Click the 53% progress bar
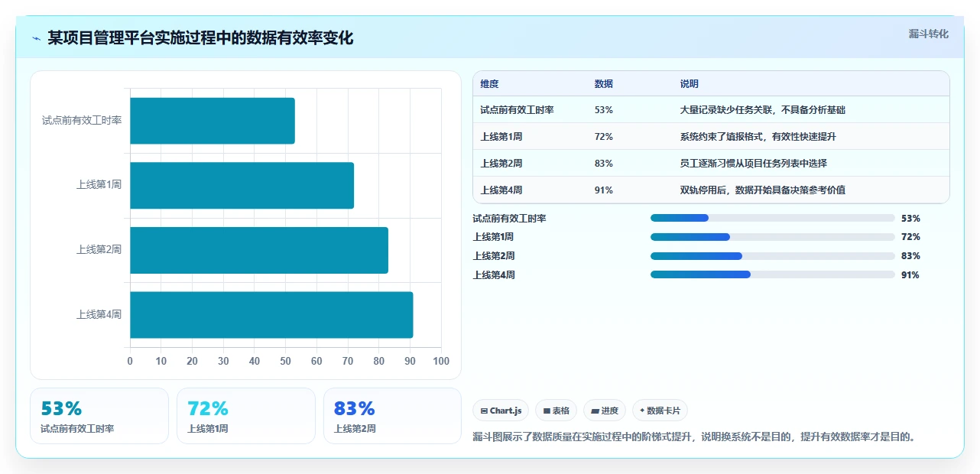The height and width of the screenshot is (474, 980). tap(772, 218)
